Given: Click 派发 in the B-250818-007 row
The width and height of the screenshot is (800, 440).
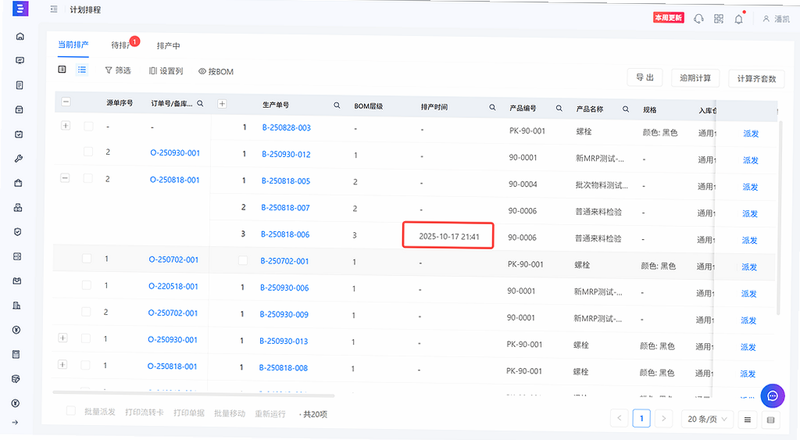Looking at the screenshot, I should pyautogui.click(x=749, y=213).
